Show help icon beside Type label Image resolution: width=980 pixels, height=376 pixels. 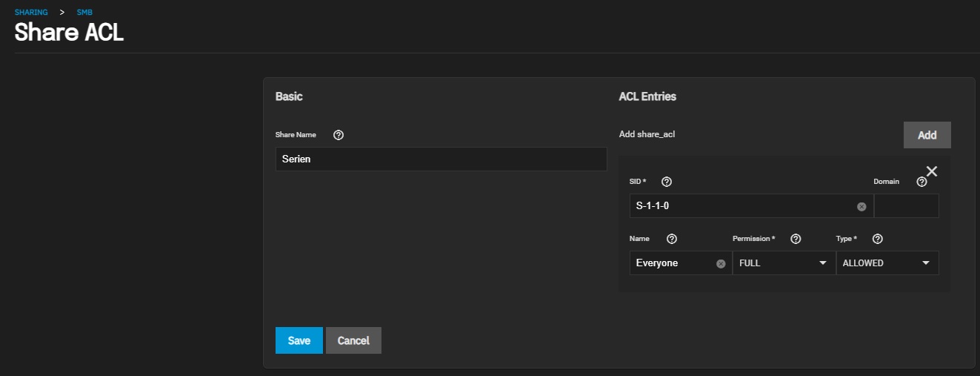[x=878, y=239]
